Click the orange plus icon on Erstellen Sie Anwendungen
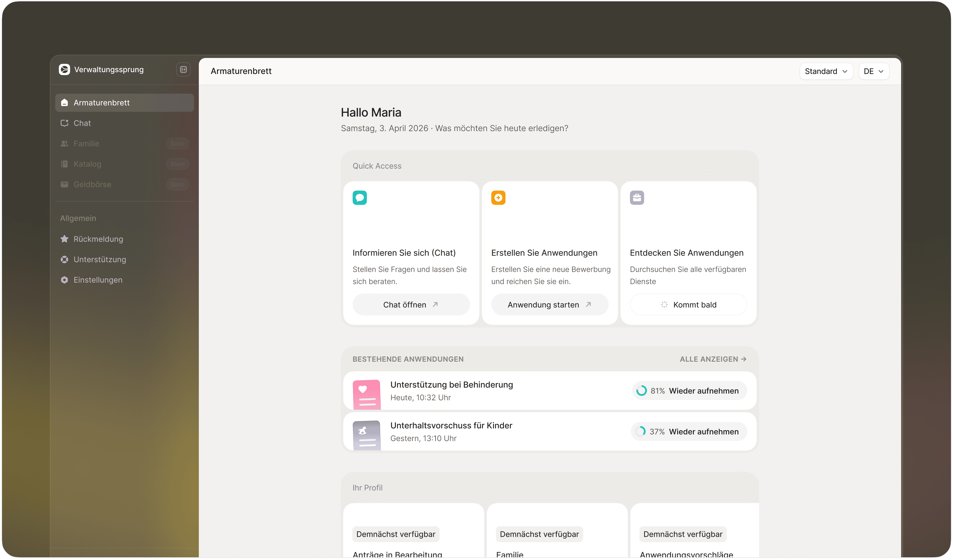Viewport: 953px width, 560px height. (x=499, y=198)
